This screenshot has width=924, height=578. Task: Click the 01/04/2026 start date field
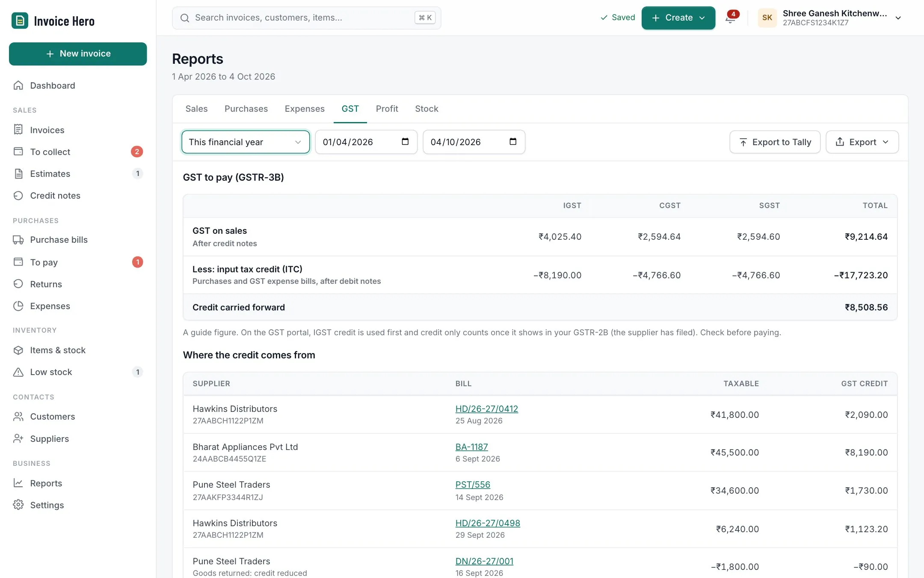366,142
